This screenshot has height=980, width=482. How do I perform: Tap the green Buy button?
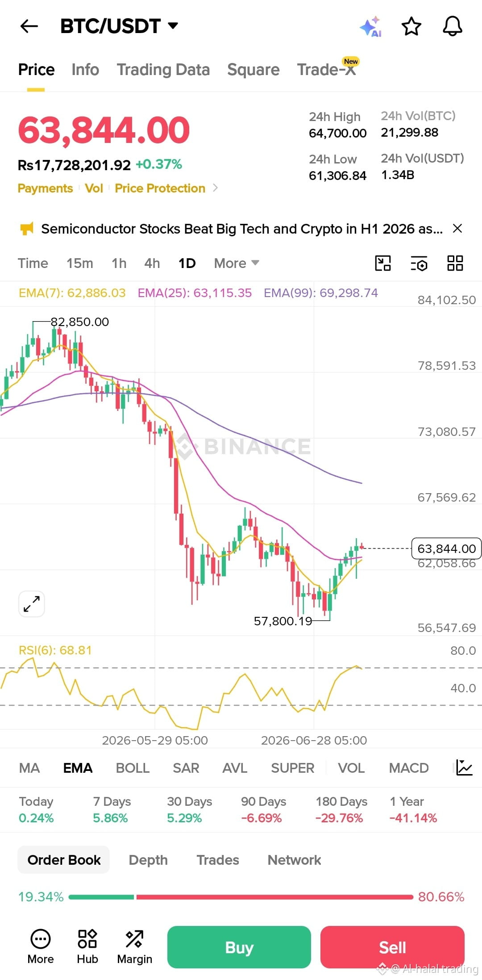coord(239,947)
